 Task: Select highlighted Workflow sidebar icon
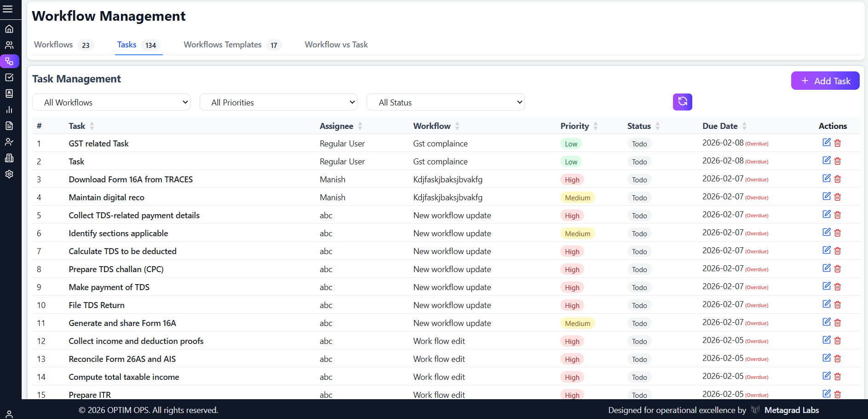pyautogui.click(x=9, y=61)
